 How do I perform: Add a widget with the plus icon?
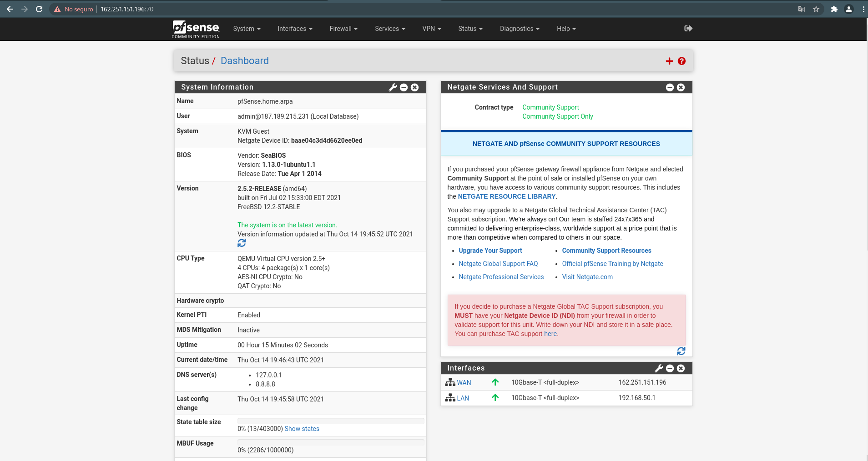coord(669,61)
